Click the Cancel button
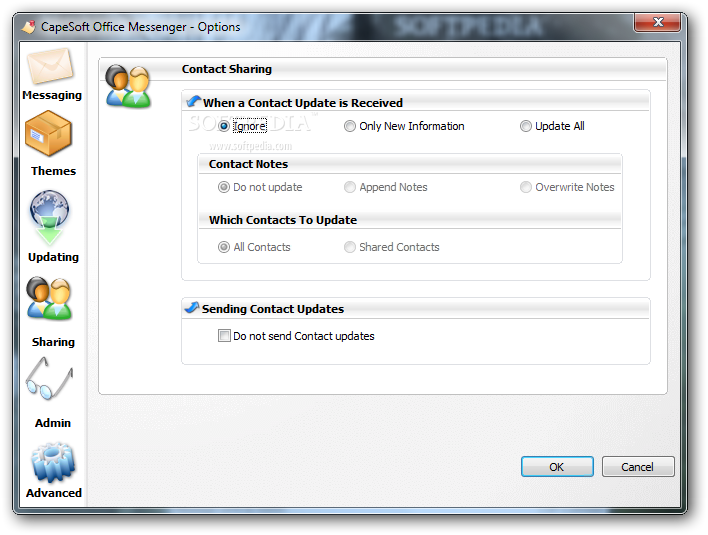The width and height of the screenshot is (708, 535). 638,467
